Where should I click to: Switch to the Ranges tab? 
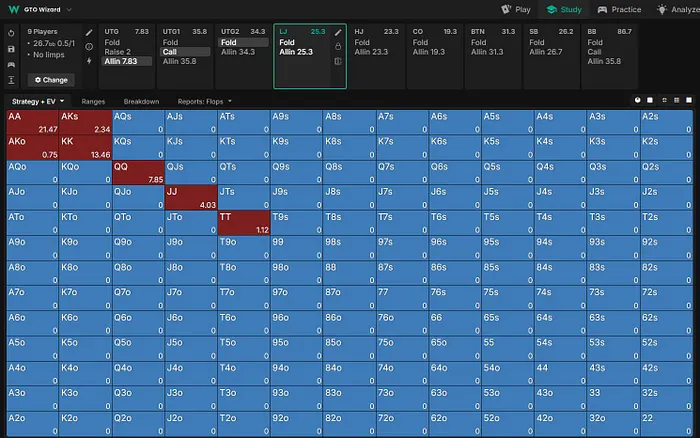point(93,101)
